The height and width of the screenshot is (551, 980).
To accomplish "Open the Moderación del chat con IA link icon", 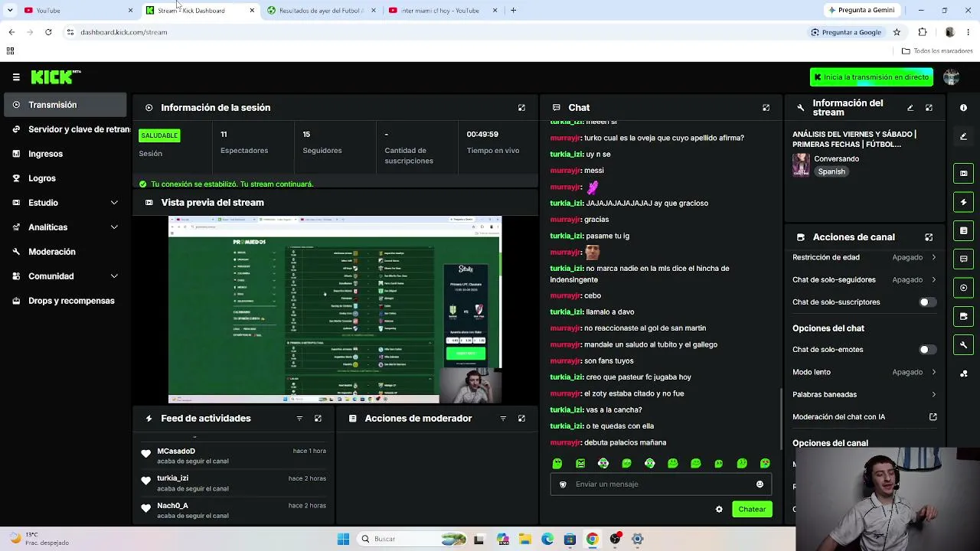I will 933,417.
